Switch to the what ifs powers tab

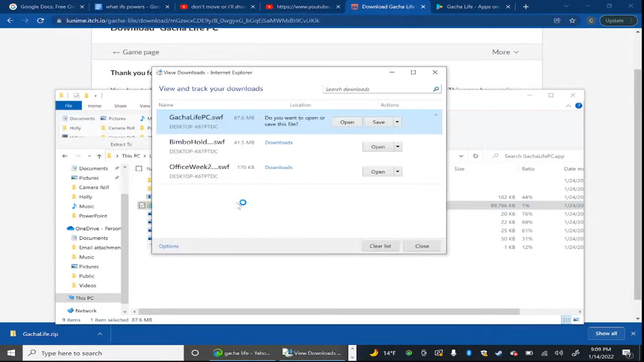tap(132, 6)
